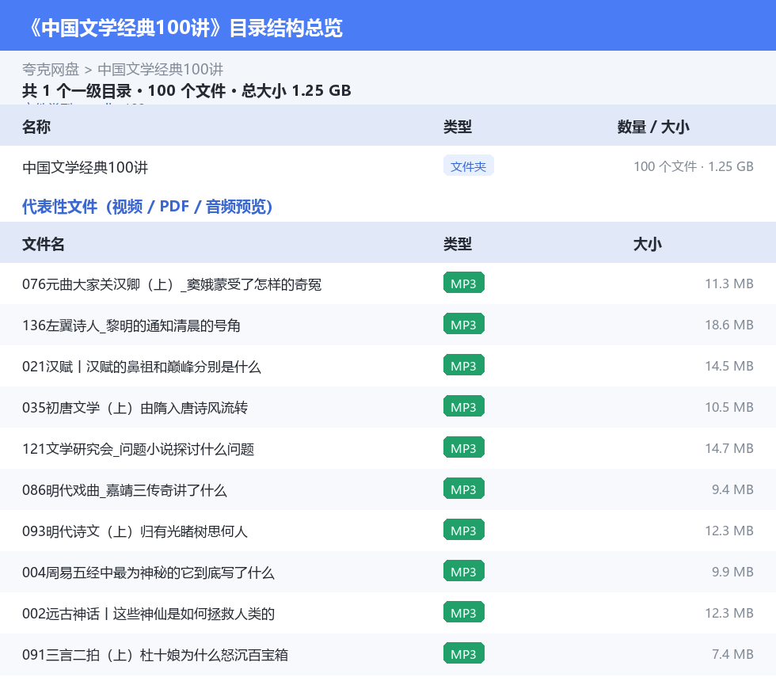Open file 121文学研究会_问题小说探讨什么问题
Viewport: 776px width, 700px height.
coord(138,448)
